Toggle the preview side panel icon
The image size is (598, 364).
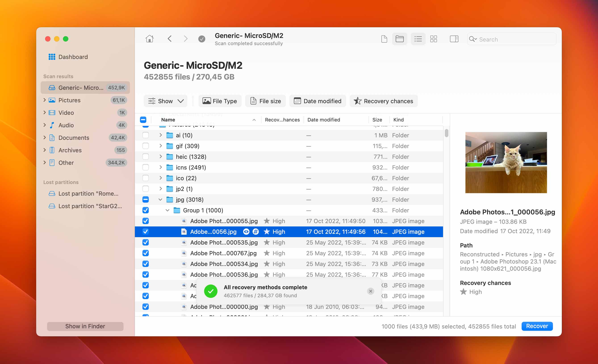[454, 39]
